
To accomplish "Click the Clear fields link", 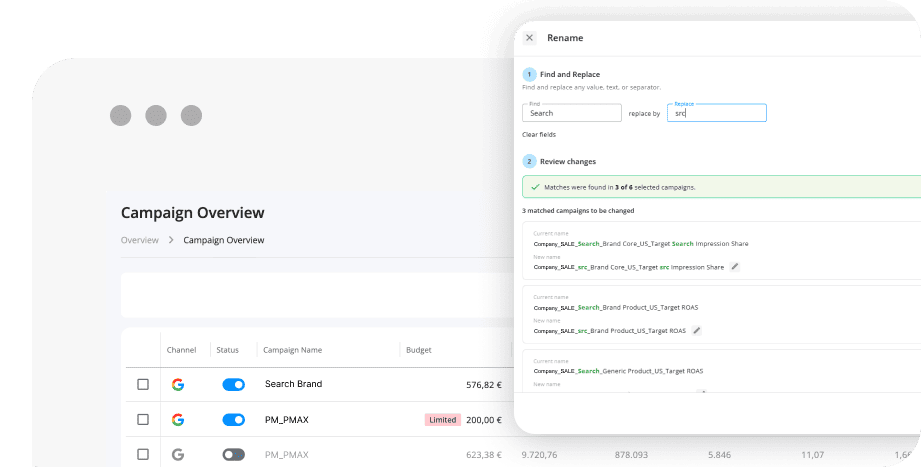I will click(x=539, y=134).
